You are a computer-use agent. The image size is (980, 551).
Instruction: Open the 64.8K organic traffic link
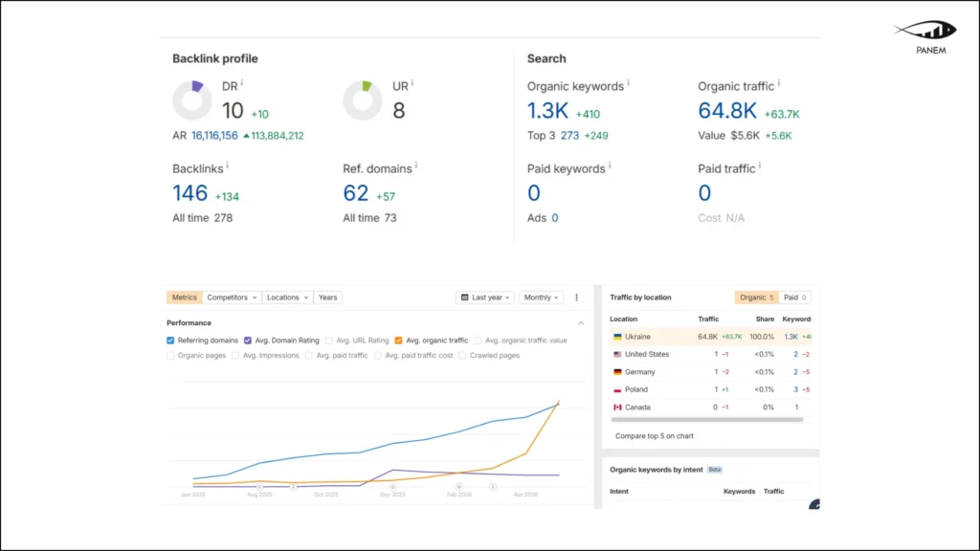coord(727,111)
